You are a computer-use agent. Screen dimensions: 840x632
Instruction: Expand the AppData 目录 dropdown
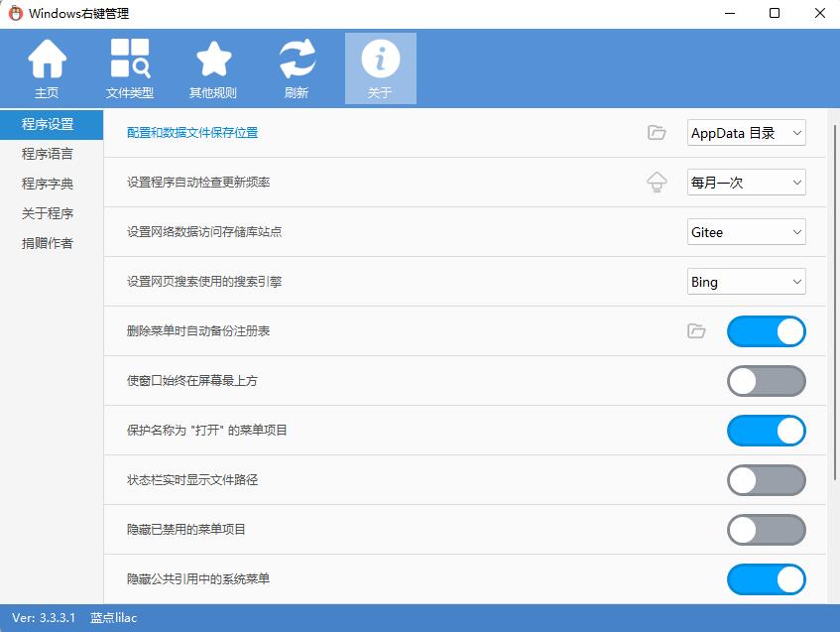[x=746, y=133]
